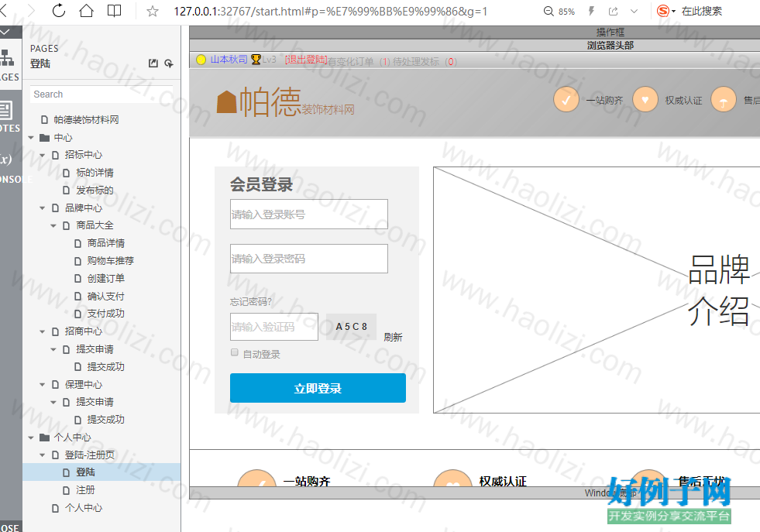Image resolution: width=760 pixels, height=532 pixels.
Task: Collapse the 商品大全 tree arrow
Action: pyautogui.click(x=53, y=225)
